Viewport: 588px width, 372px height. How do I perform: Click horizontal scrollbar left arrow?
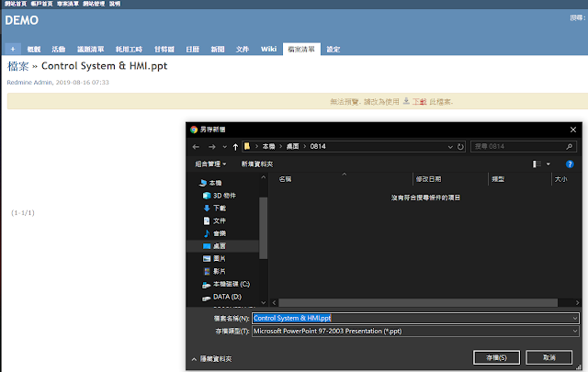tap(274, 302)
